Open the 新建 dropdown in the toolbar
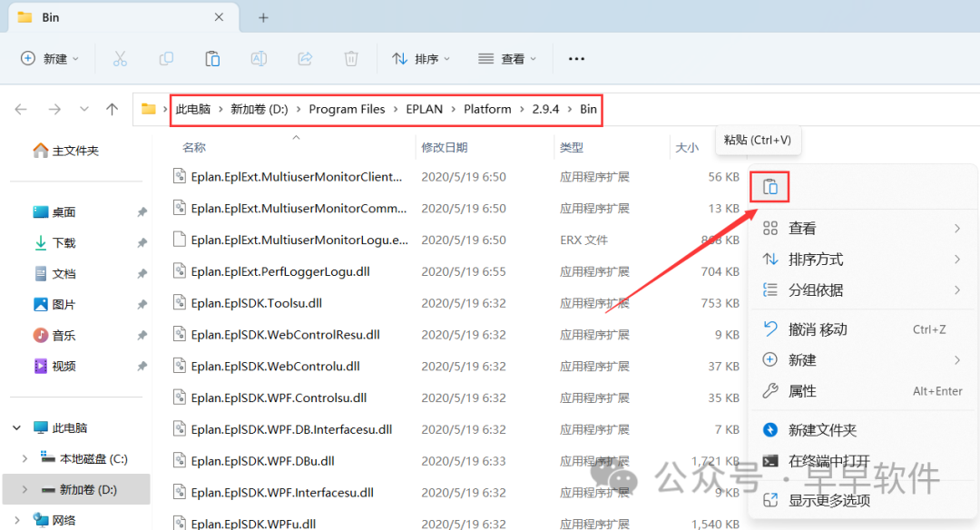 coord(50,59)
